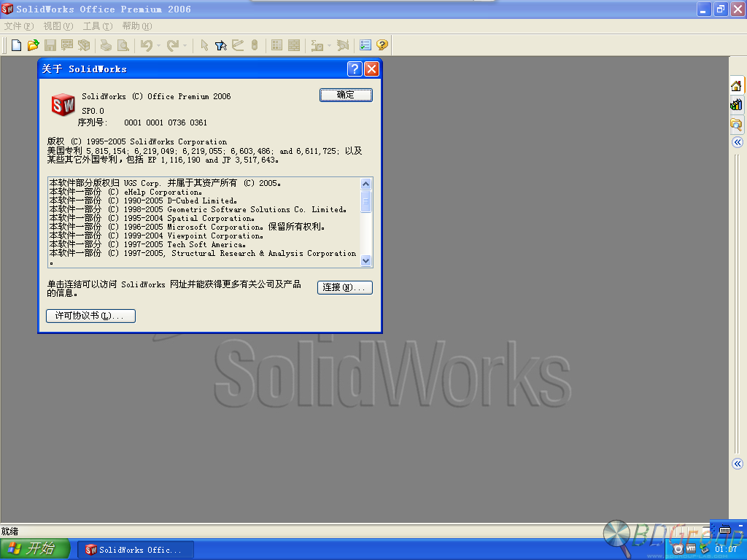
Task: Click the Print icon in toolbar
Action: coord(106,45)
